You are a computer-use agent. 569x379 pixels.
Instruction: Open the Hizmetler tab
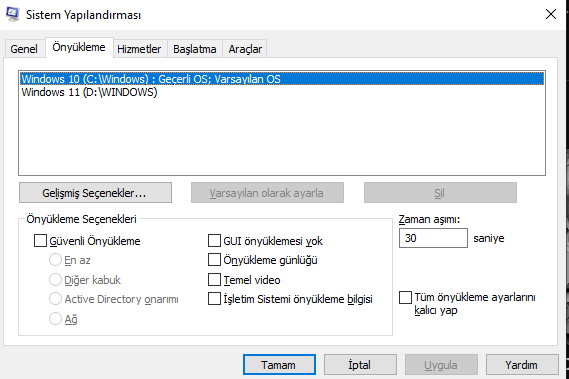point(139,49)
